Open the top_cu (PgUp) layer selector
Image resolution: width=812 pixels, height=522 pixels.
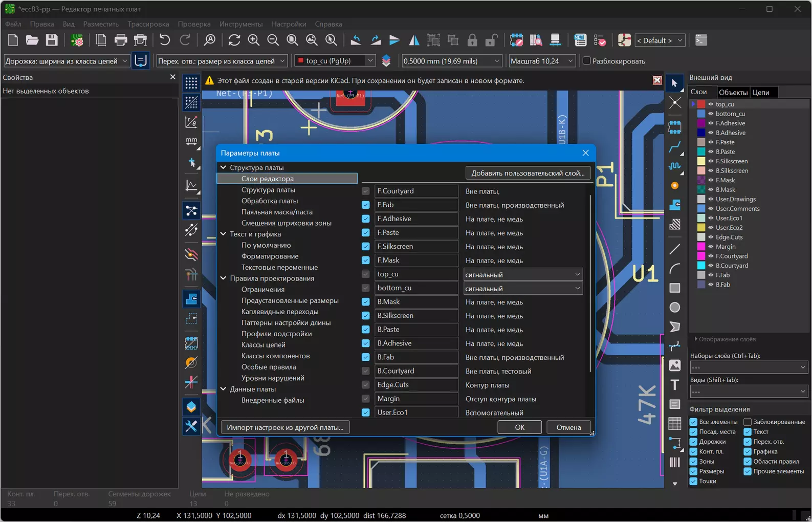tap(335, 61)
